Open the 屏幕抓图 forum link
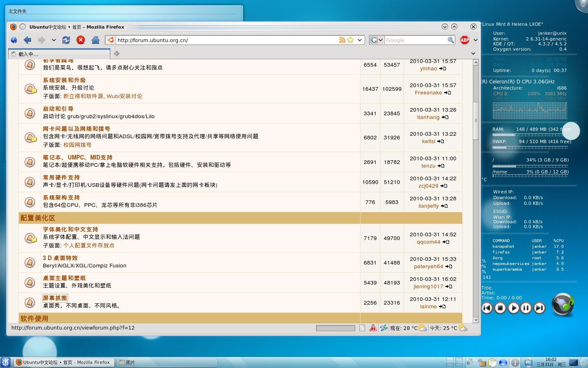Image resolution: width=588 pixels, height=368 pixels. 55,298
